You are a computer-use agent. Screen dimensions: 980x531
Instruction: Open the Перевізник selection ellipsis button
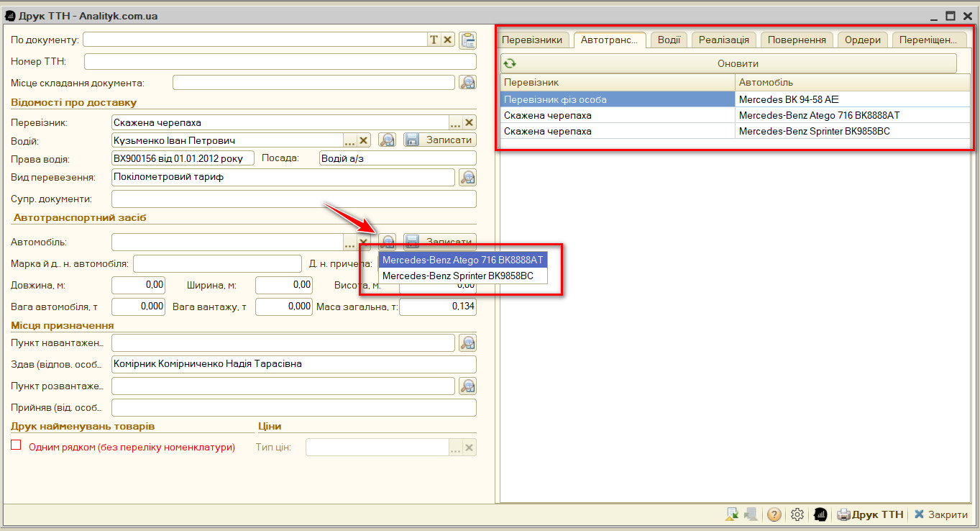(456, 123)
